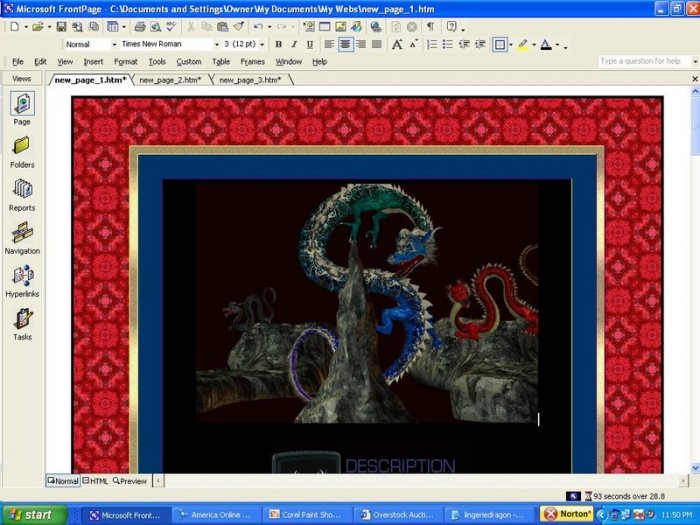
Task: Switch to HTML view
Action: point(95,481)
